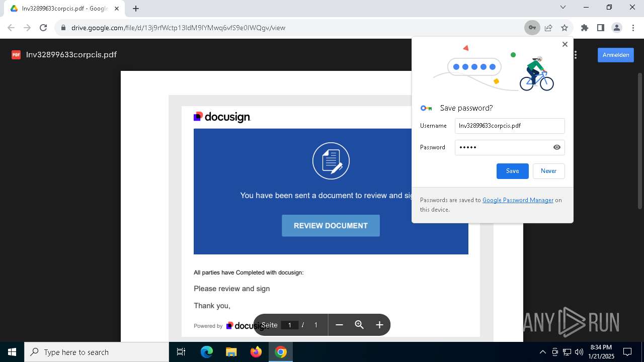644x362 pixels.
Task: Open the taskbar clock and date
Action: tap(601, 352)
